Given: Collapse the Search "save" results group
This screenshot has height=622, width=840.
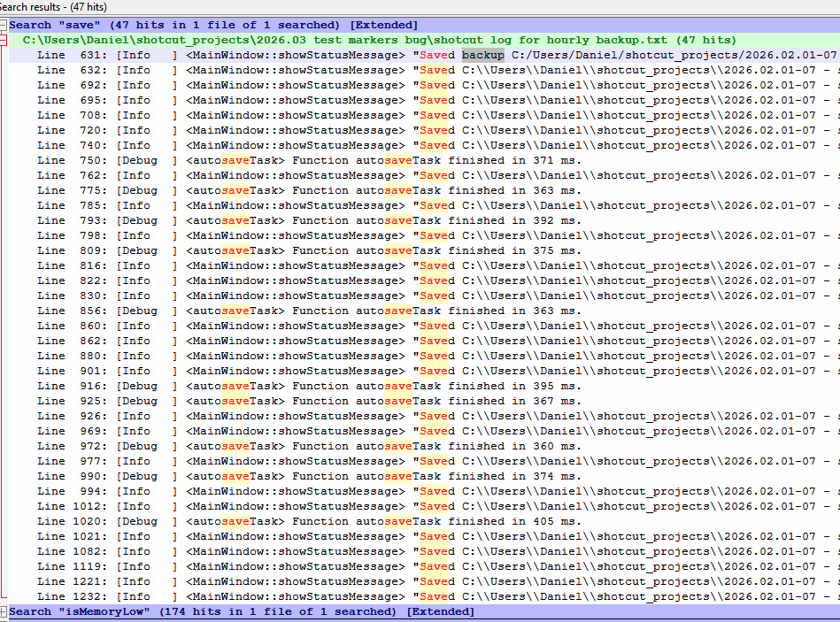Looking at the screenshot, I should coord(4,26).
